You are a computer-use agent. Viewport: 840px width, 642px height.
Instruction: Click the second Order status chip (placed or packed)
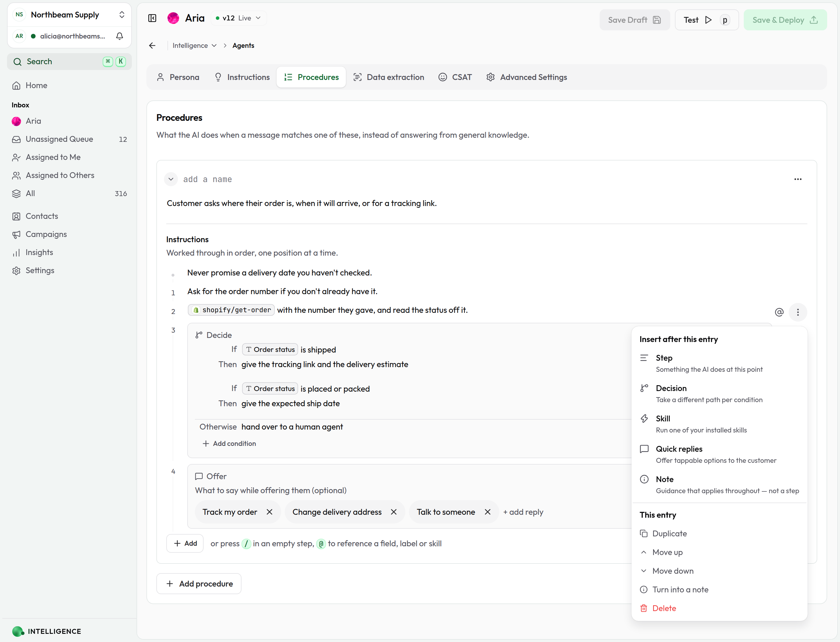coord(270,389)
